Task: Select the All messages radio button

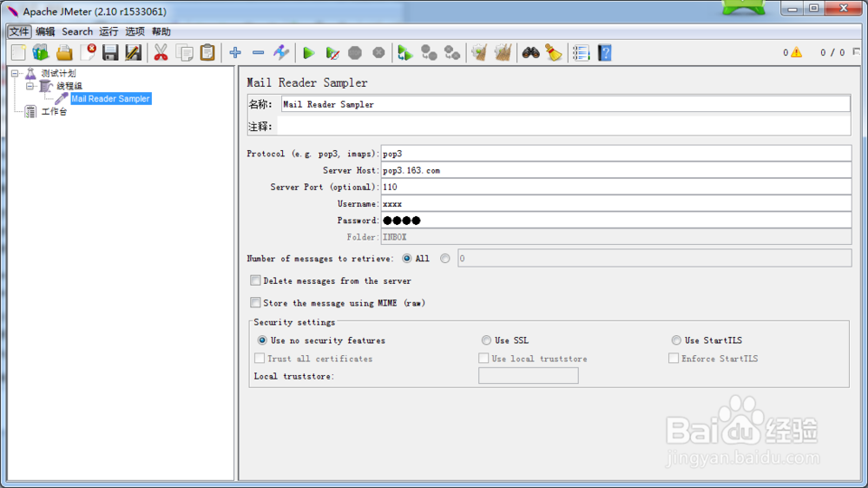Action: point(407,258)
